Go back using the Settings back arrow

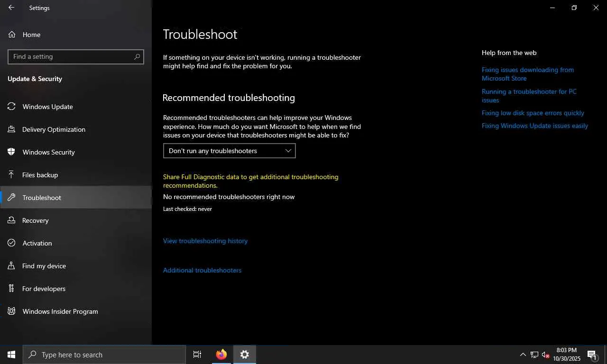(11, 8)
